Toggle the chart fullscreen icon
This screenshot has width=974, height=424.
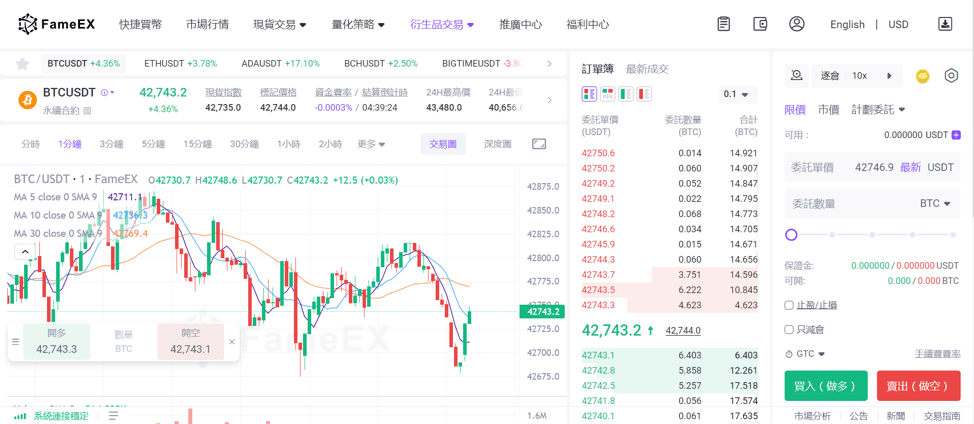click(x=539, y=144)
